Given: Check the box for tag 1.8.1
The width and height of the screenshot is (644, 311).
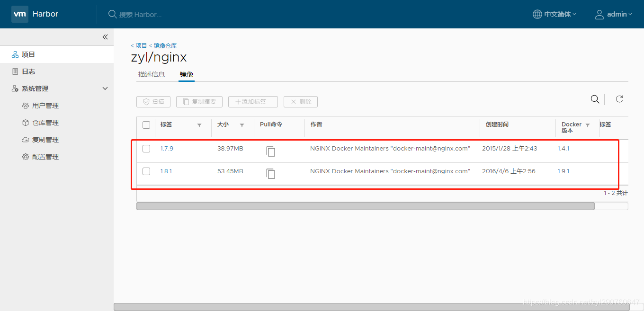Looking at the screenshot, I should [x=146, y=171].
